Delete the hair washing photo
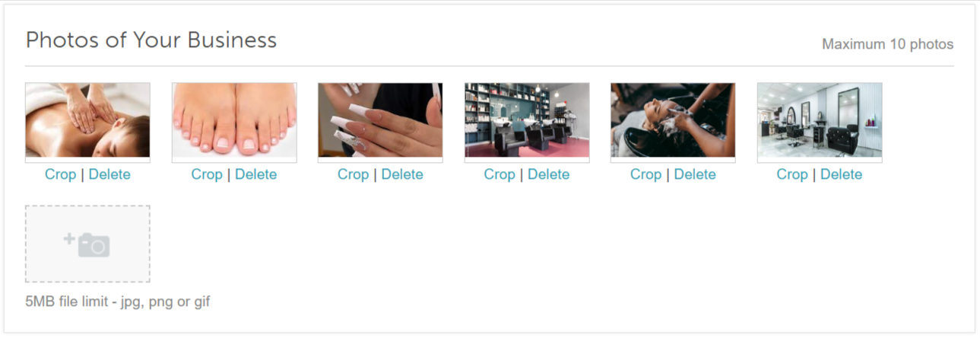This screenshot has height=338, width=980. (x=695, y=174)
